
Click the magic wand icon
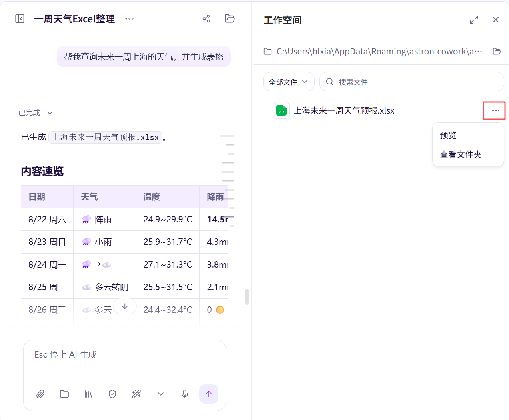point(136,394)
